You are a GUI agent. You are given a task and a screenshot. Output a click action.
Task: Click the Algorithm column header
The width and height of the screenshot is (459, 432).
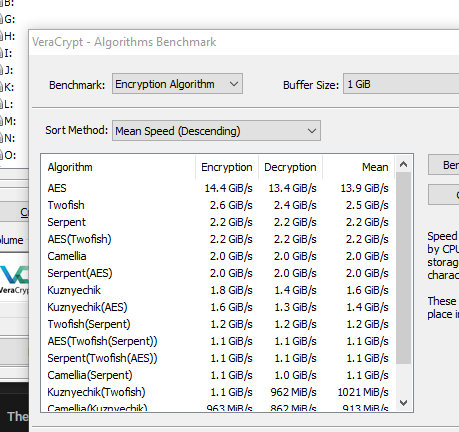118,167
